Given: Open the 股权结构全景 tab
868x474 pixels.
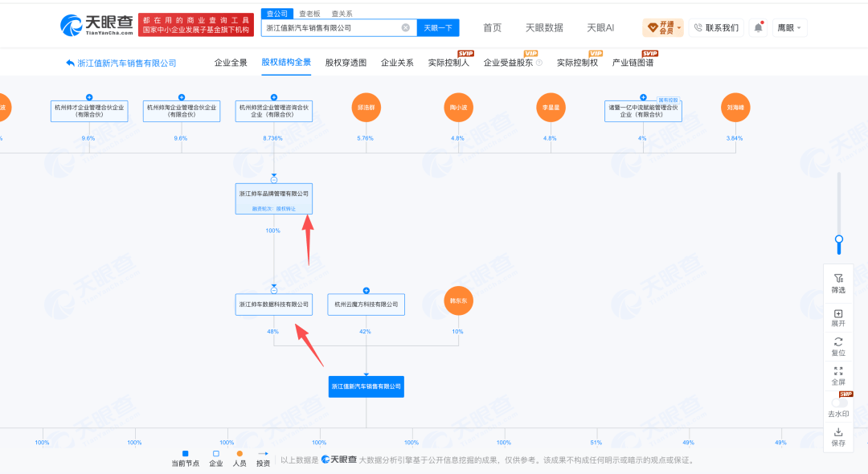Looking at the screenshot, I should (286, 63).
